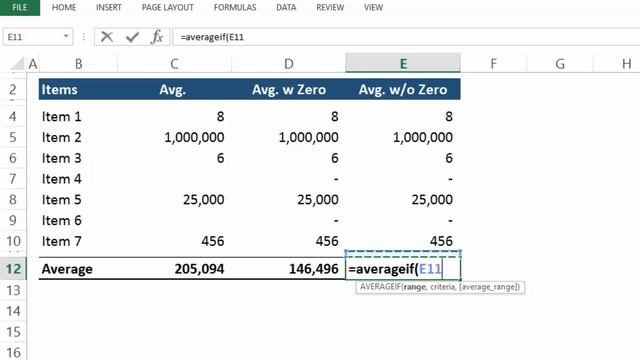Select row 8 header
The height and width of the screenshot is (360, 640).
coord(13,199)
